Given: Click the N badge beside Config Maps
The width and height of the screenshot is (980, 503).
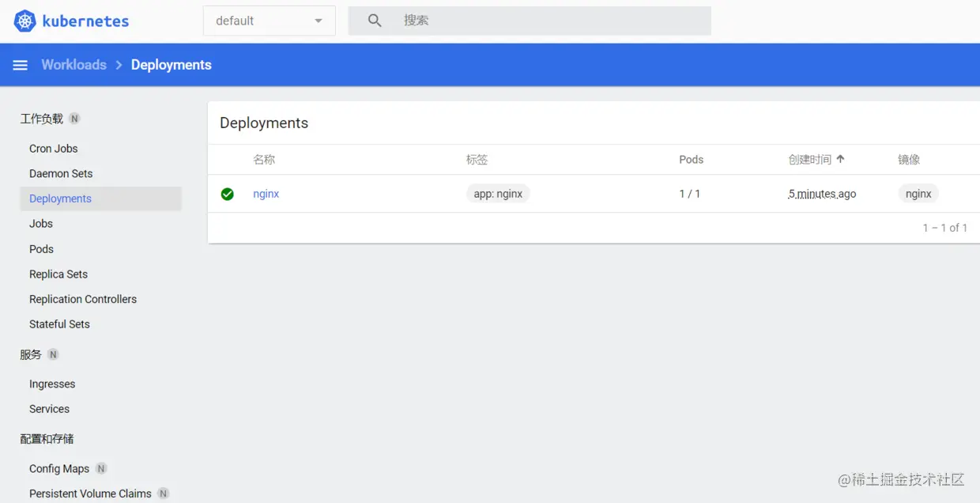Looking at the screenshot, I should pyautogui.click(x=101, y=468).
